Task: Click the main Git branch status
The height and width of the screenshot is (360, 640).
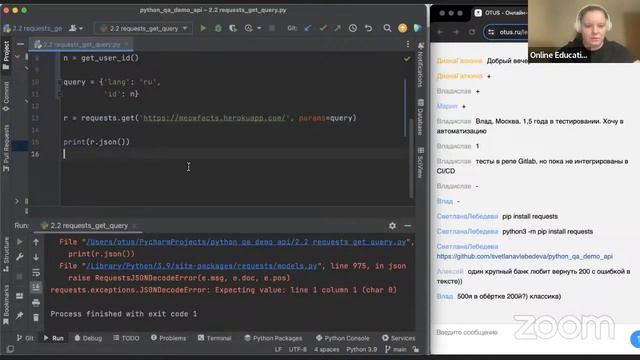Action: click(x=396, y=349)
